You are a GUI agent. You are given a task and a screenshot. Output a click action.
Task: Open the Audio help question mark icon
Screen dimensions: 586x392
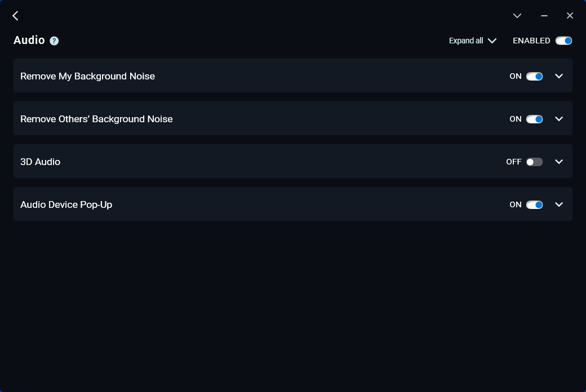(54, 41)
